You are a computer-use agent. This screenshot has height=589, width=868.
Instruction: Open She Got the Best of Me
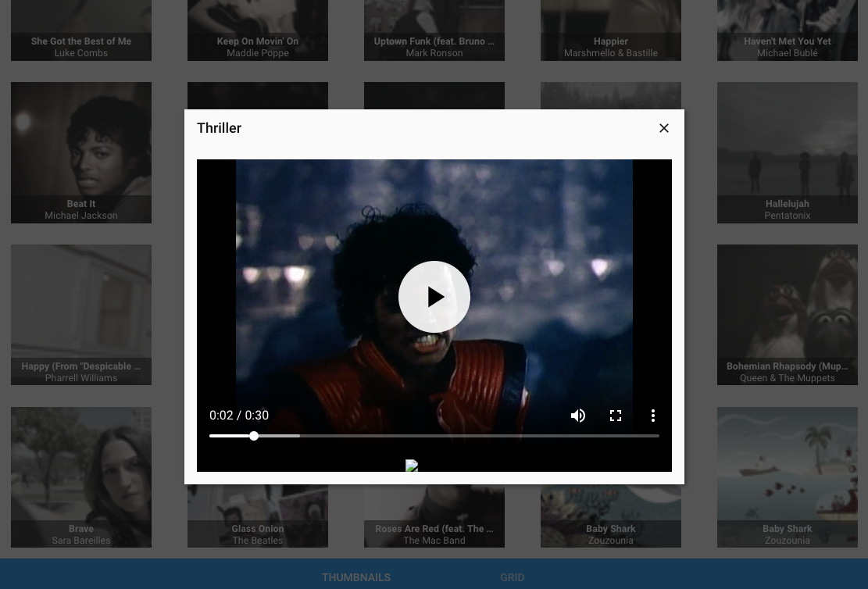pos(81,31)
